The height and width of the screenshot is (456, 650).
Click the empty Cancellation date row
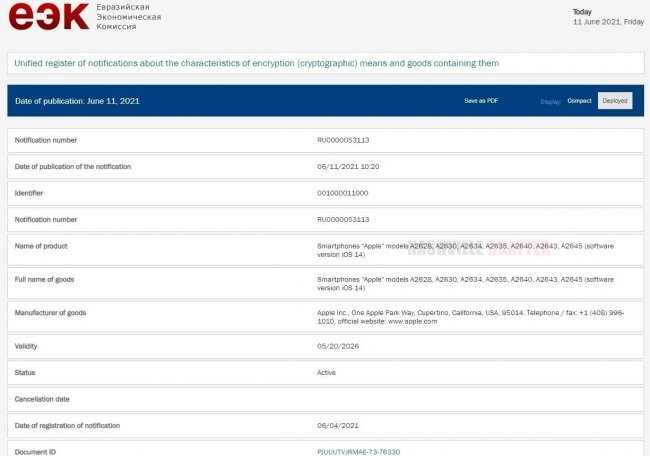click(x=324, y=399)
